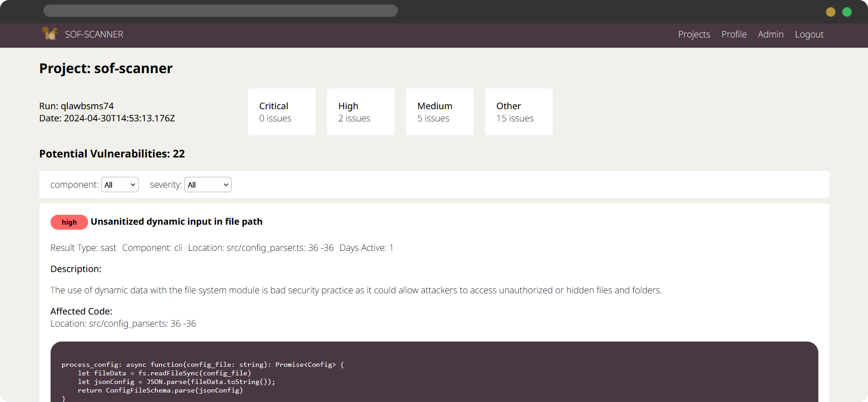
Task: Click the Potential Vulnerabilities heading
Action: 112,154
